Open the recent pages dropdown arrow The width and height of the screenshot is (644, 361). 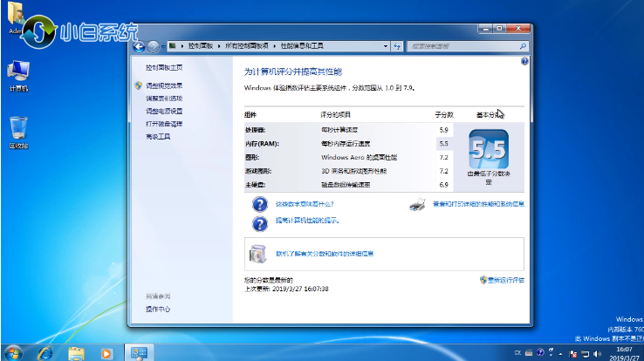(162, 45)
